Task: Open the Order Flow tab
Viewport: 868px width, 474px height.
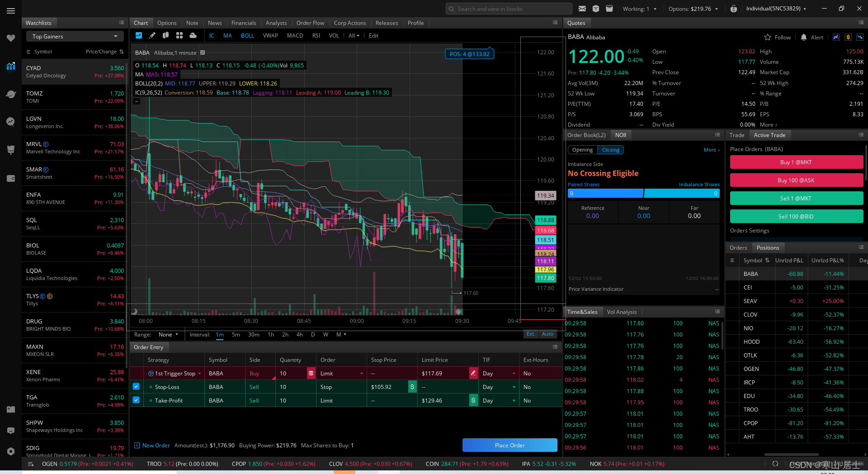Action: click(x=310, y=23)
